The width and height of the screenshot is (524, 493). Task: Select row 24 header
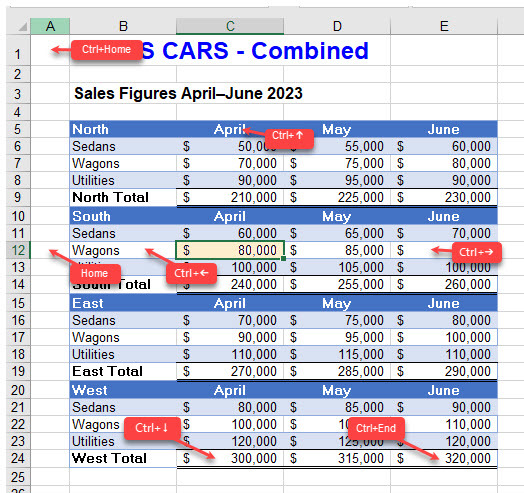(x=18, y=458)
